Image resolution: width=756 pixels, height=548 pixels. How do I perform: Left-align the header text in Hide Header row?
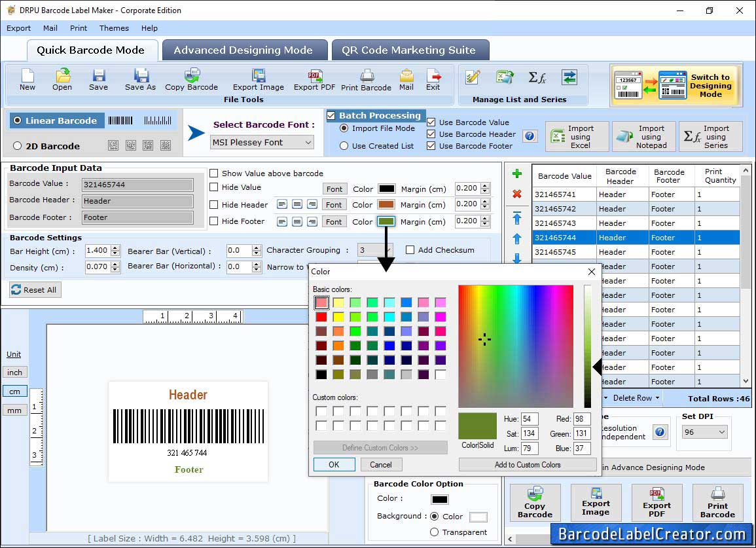click(282, 204)
